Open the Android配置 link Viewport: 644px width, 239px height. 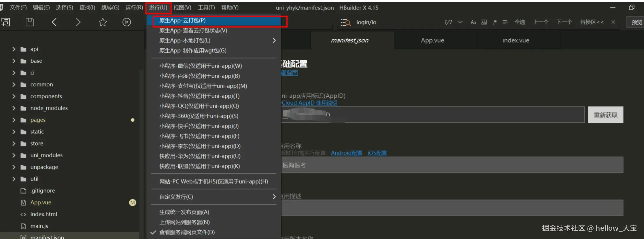pyautogui.click(x=346, y=153)
